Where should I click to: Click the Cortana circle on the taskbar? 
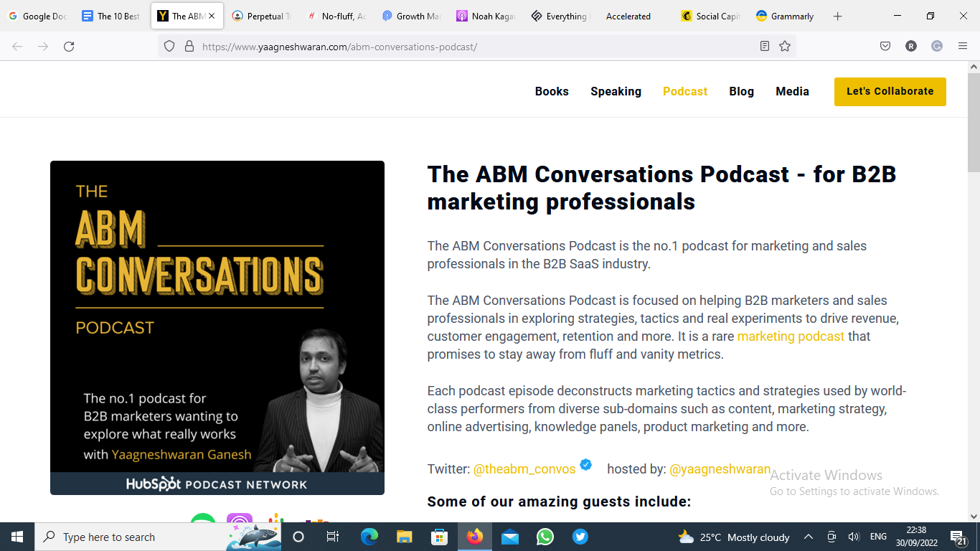tap(298, 537)
